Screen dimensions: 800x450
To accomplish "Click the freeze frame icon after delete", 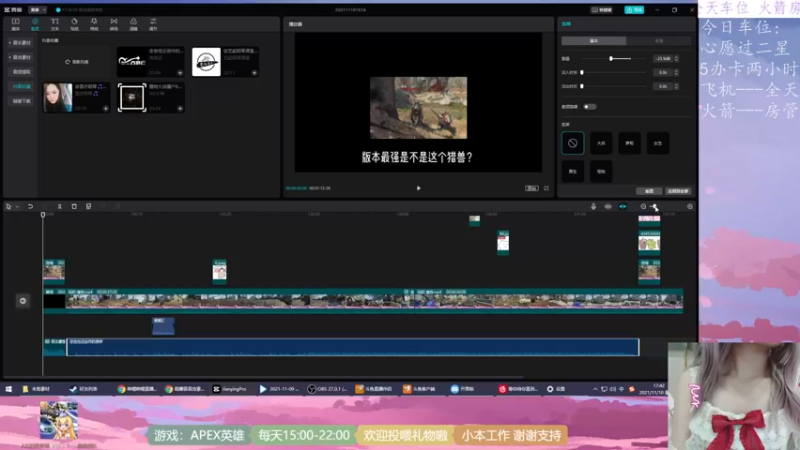I will [88, 206].
